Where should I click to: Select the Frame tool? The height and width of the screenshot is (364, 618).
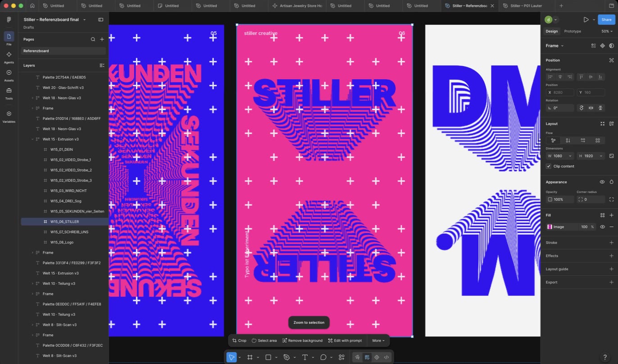(x=250, y=357)
